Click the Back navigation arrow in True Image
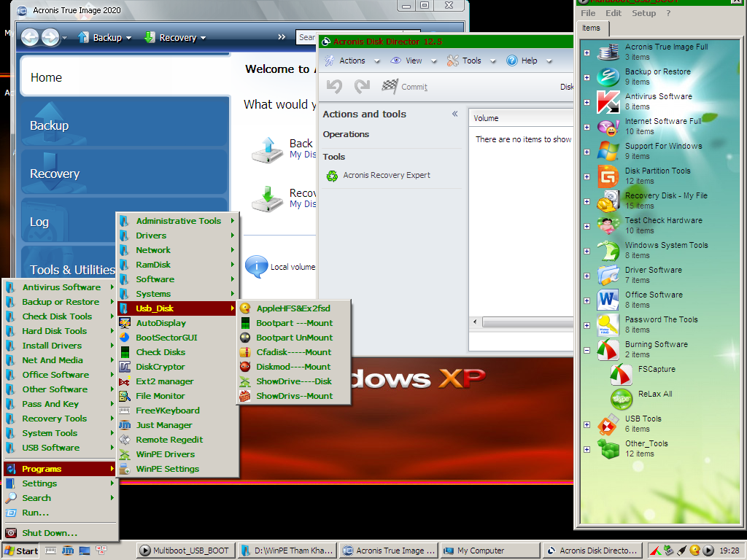 pyautogui.click(x=30, y=37)
